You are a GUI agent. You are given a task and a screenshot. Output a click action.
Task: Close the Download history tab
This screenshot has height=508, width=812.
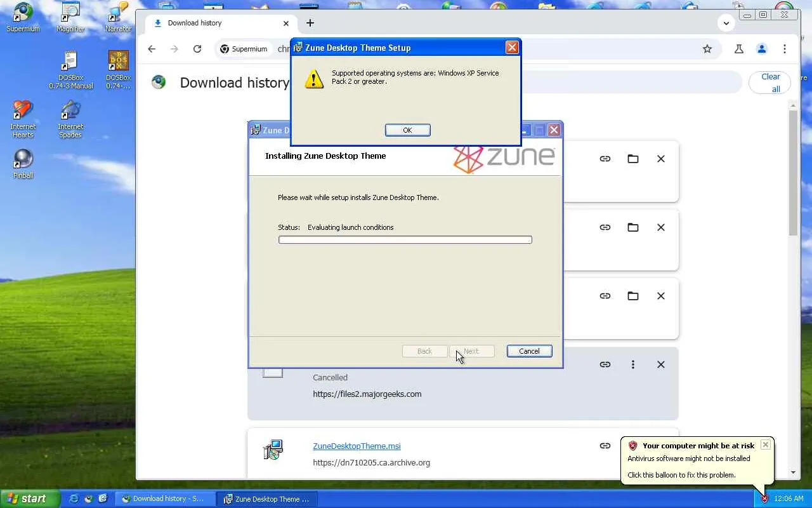click(286, 23)
